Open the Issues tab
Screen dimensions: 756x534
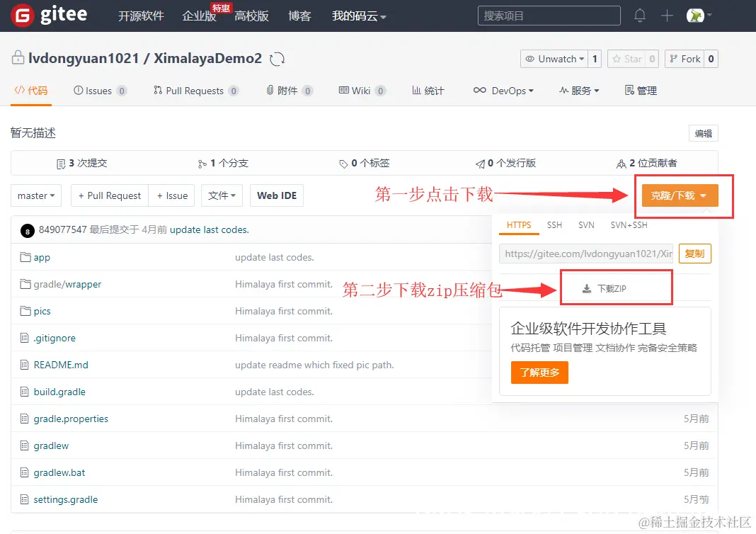pyautogui.click(x=100, y=91)
